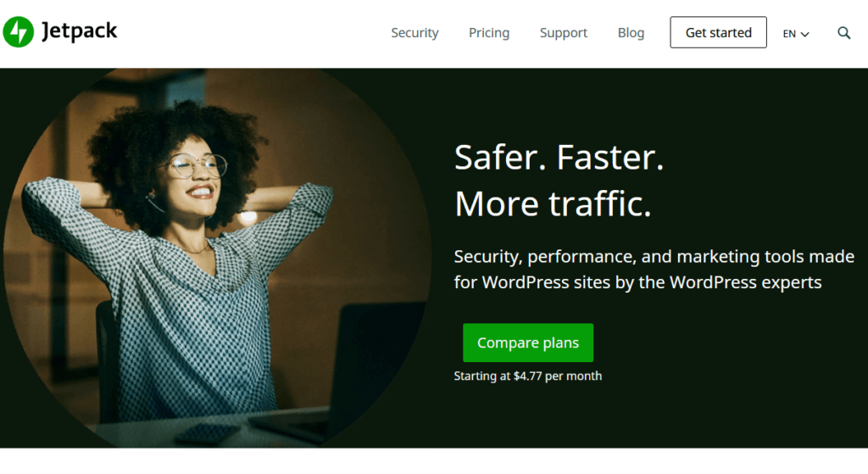Visit the Blog from the header
Image resolution: width=868 pixels, height=474 pixels.
[631, 33]
